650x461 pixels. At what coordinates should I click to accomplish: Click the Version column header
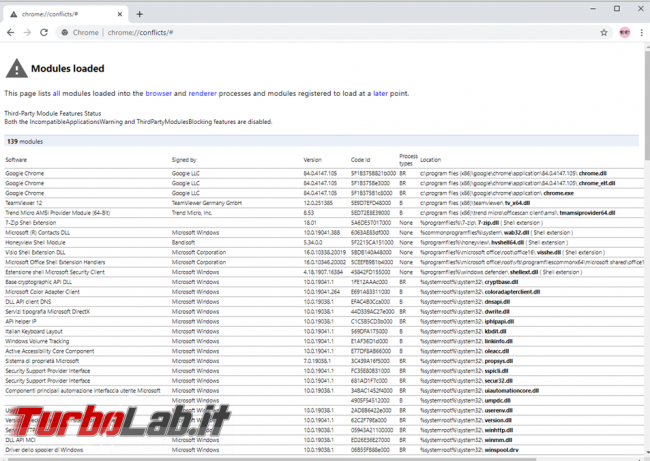coord(312,160)
